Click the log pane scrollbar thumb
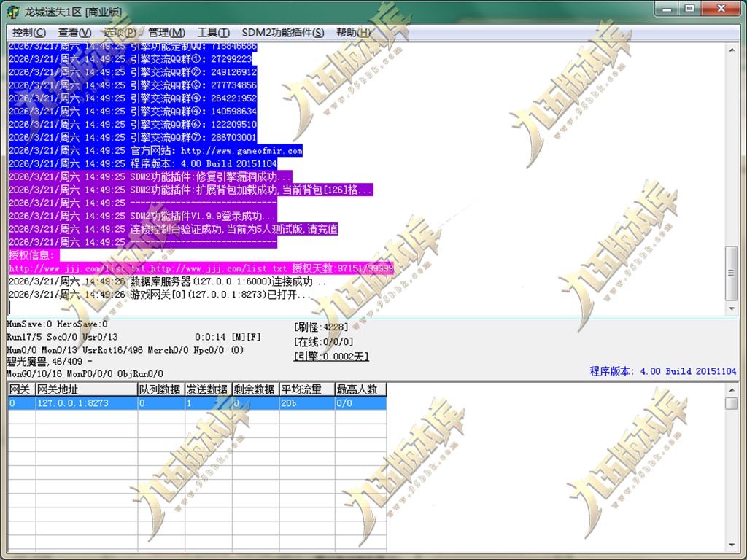 tap(731, 273)
